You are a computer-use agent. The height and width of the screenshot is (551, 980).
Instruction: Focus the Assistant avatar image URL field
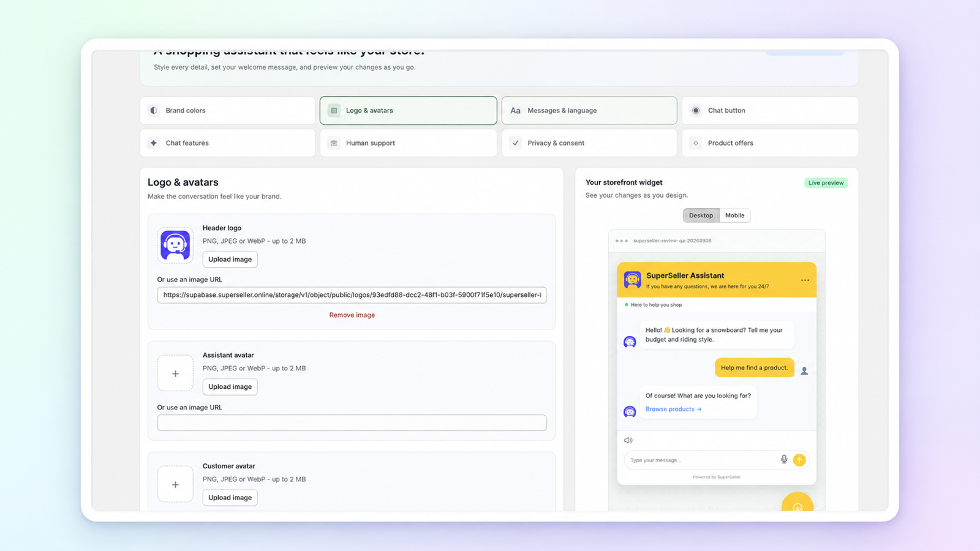(352, 423)
